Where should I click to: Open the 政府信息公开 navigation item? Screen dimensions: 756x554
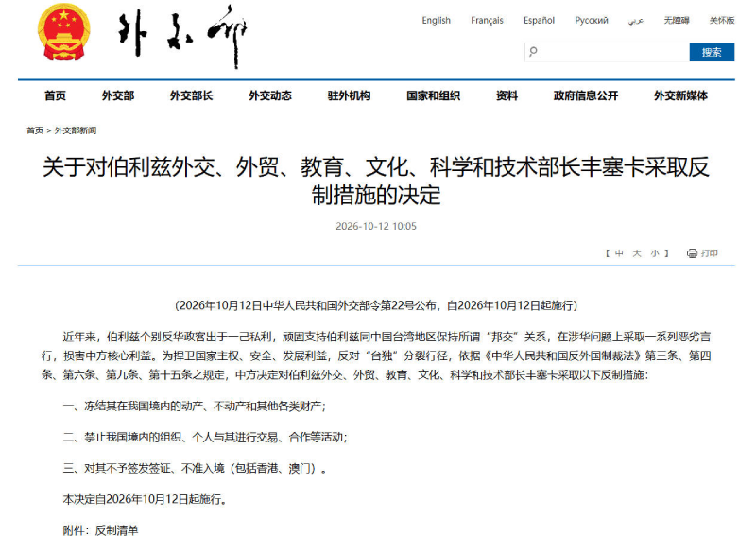(586, 95)
